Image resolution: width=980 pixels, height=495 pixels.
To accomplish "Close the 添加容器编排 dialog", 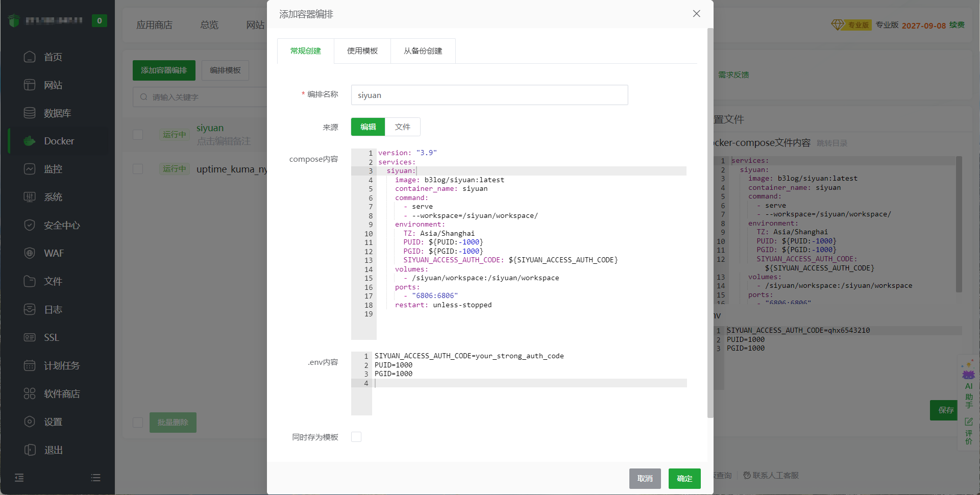I will [x=696, y=14].
